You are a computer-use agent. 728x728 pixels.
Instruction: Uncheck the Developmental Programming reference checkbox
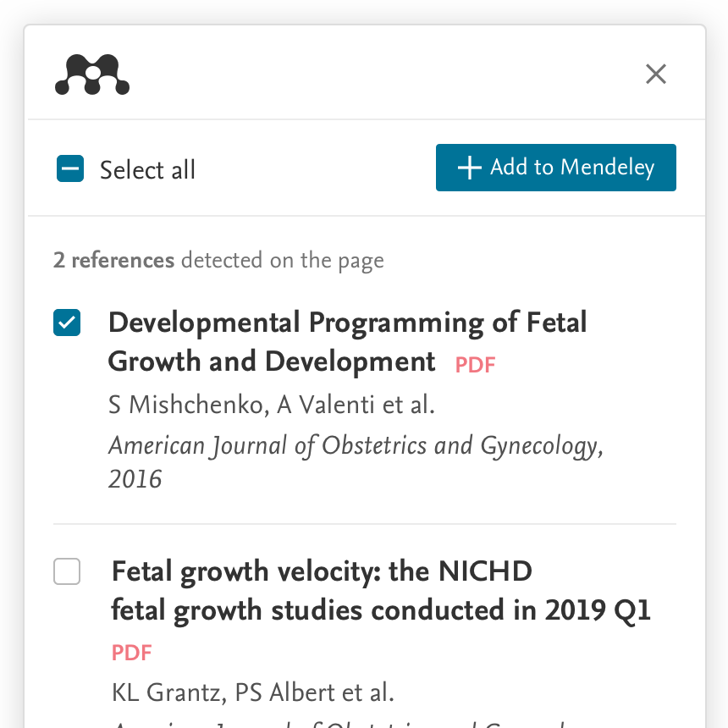[x=67, y=323]
